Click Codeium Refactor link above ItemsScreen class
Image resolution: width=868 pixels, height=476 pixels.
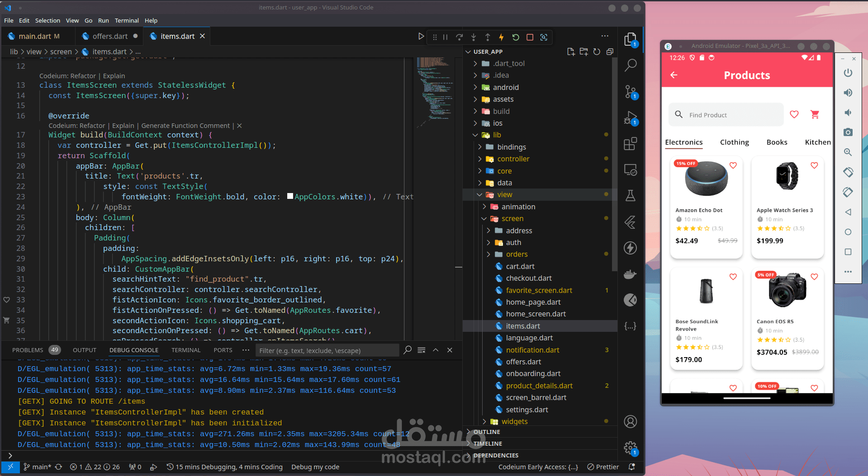click(x=83, y=76)
